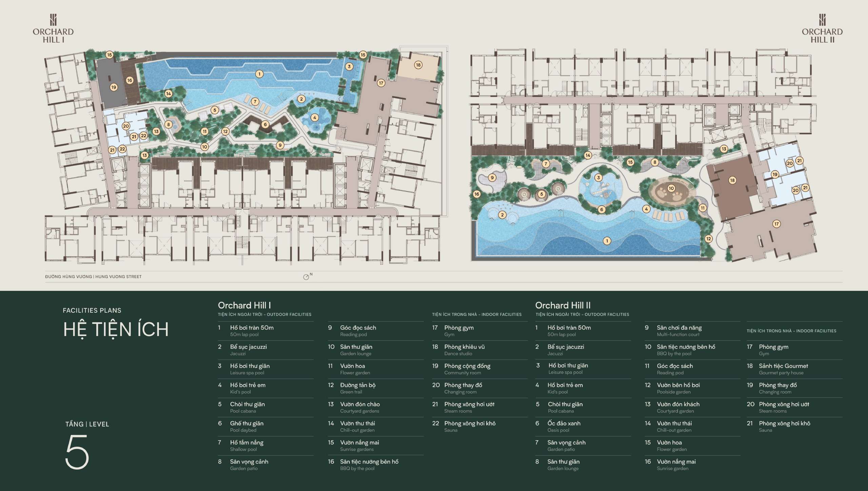Image resolution: width=868 pixels, height=491 pixels.
Task: Click marker 17 gym on Orchard Hill II map
Action: [x=776, y=224]
